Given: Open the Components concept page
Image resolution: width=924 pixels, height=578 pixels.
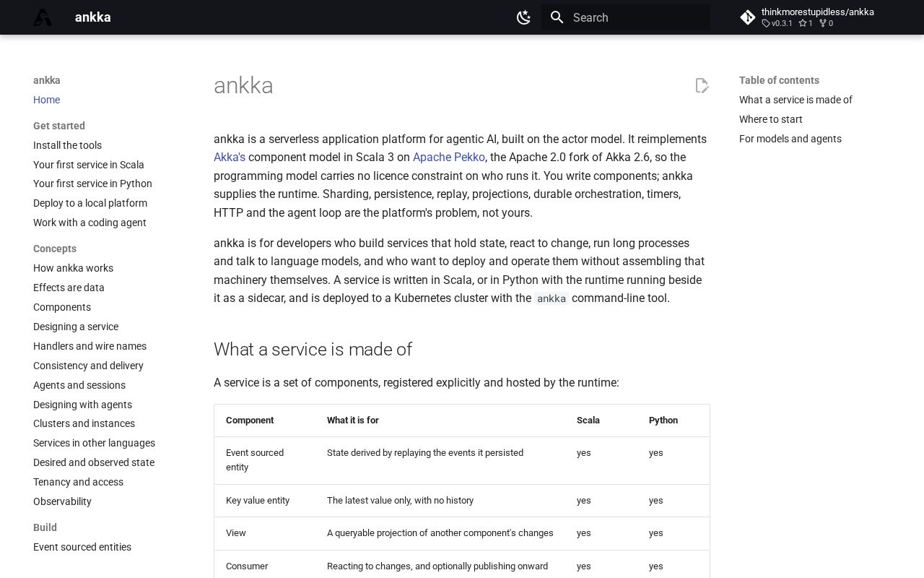Looking at the screenshot, I should pyautogui.click(x=62, y=307).
